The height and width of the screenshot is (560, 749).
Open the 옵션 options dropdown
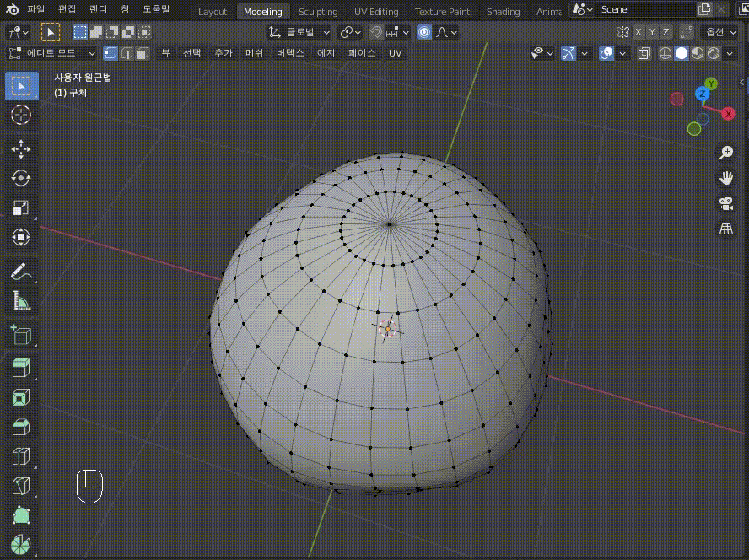tap(720, 32)
